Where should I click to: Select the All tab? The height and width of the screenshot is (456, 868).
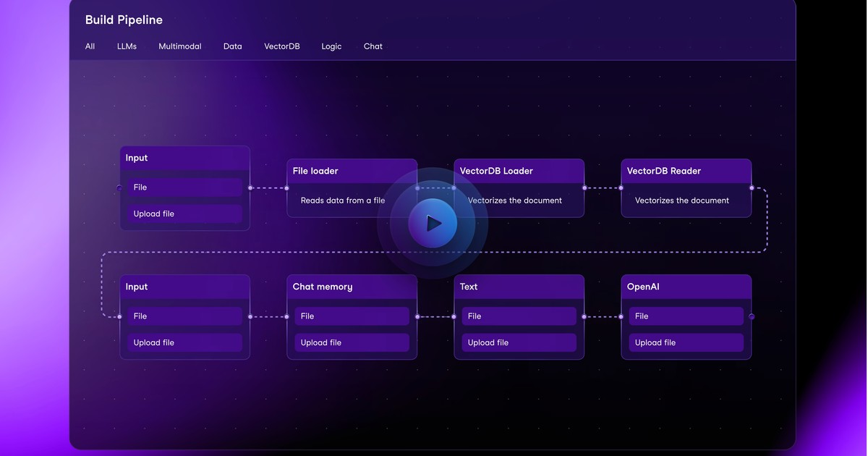pyautogui.click(x=90, y=46)
